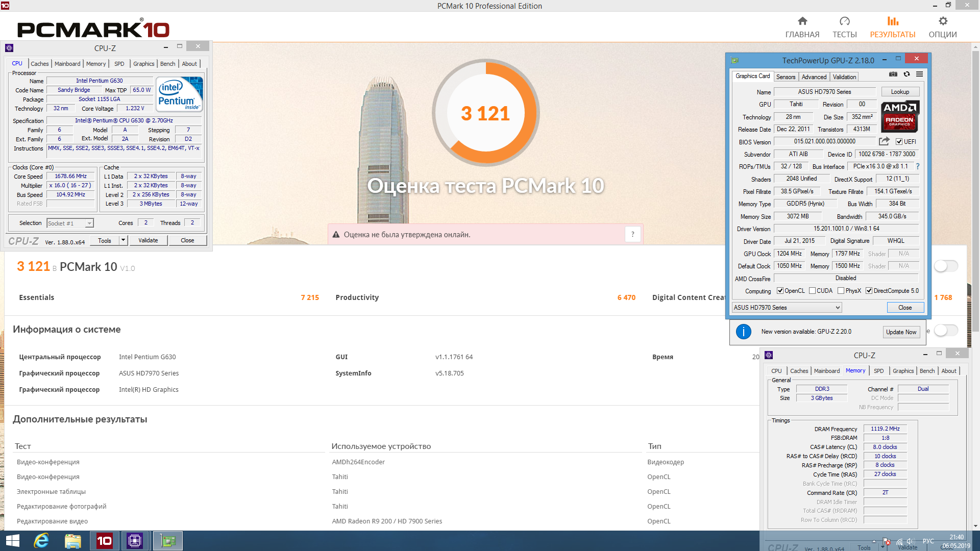The image size is (980, 551).
Task: Switch to Caches tab in top-left CPU-Z
Action: coord(39,64)
